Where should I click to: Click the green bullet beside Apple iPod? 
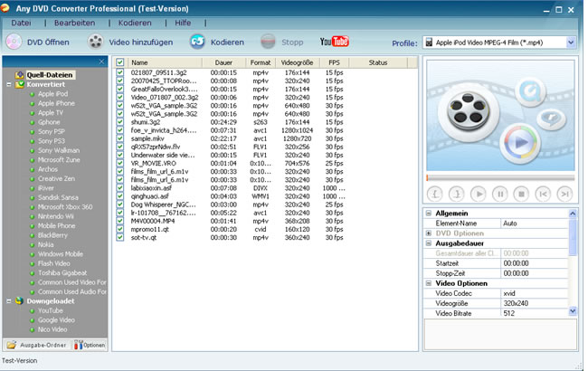point(33,94)
